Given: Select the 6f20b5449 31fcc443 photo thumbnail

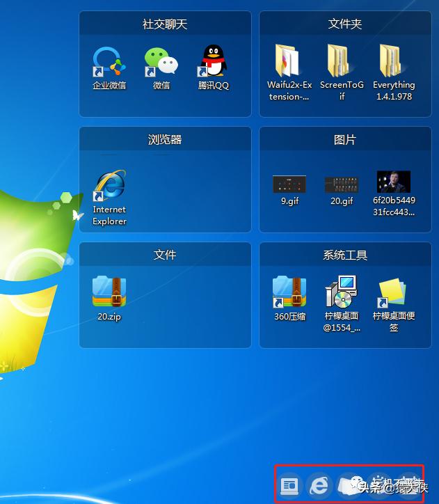Looking at the screenshot, I should pos(393,182).
